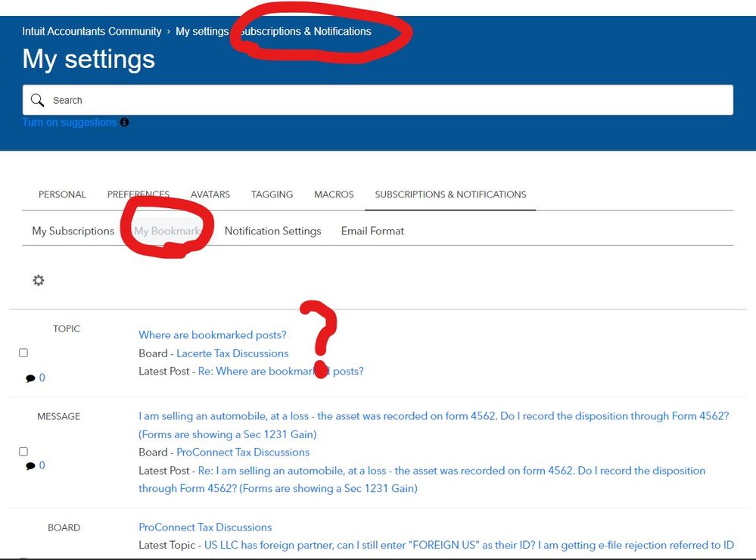The image size is (756, 560).
Task: Check the Message subscription checkbox
Action: pyautogui.click(x=23, y=452)
